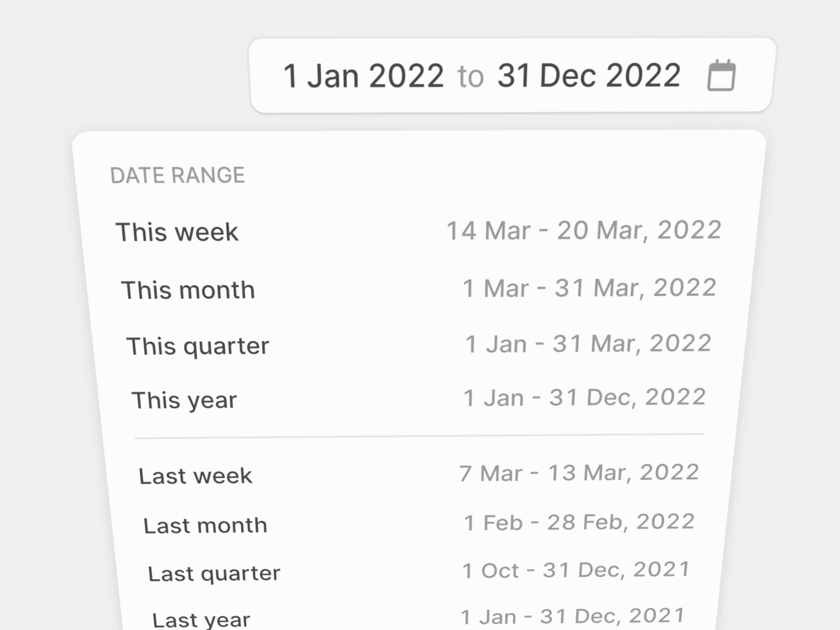Click the 1 Mar - 31 Mar, 2022 range
Screen dimensions: 840x630
[589, 288]
